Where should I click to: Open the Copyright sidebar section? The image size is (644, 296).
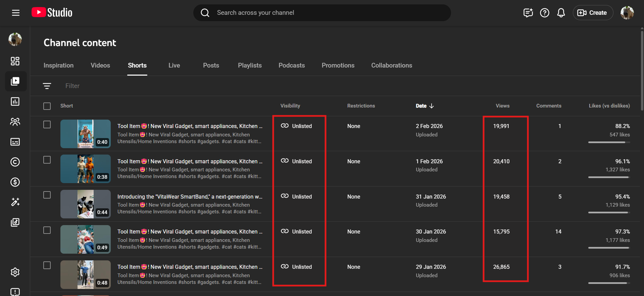[x=15, y=162]
